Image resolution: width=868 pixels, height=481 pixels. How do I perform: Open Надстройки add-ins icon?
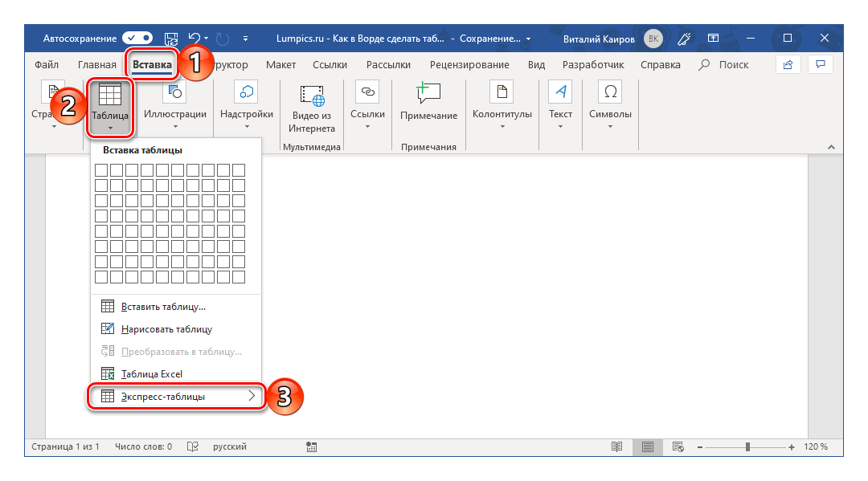pos(247,93)
